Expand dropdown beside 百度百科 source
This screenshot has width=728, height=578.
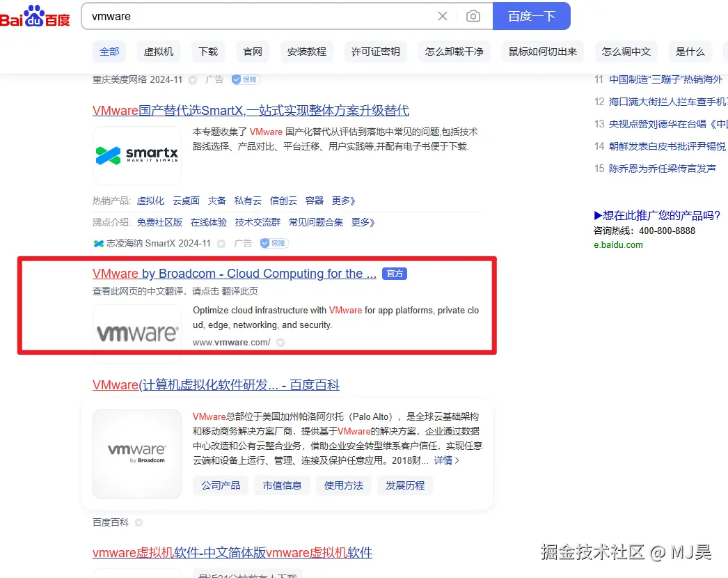pyautogui.click(x=139, y=523)
